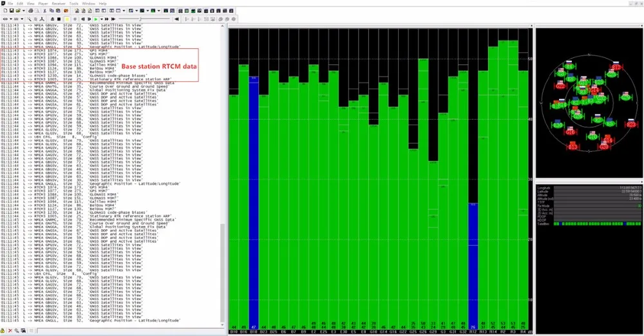Image resolution: width=644 pixels, height=336 pixels.
Task: Click the Step forward button
Action: [x=89, y=19]
